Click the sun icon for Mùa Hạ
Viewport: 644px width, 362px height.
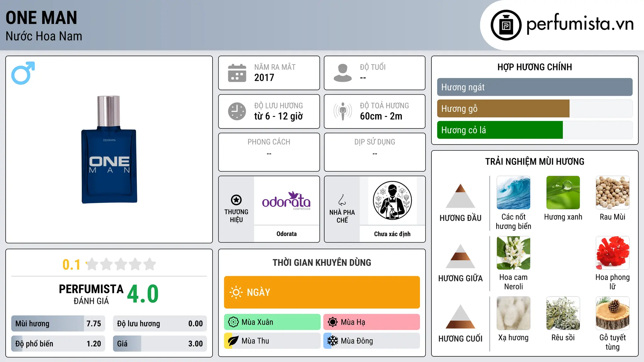(x=333, y=322)
